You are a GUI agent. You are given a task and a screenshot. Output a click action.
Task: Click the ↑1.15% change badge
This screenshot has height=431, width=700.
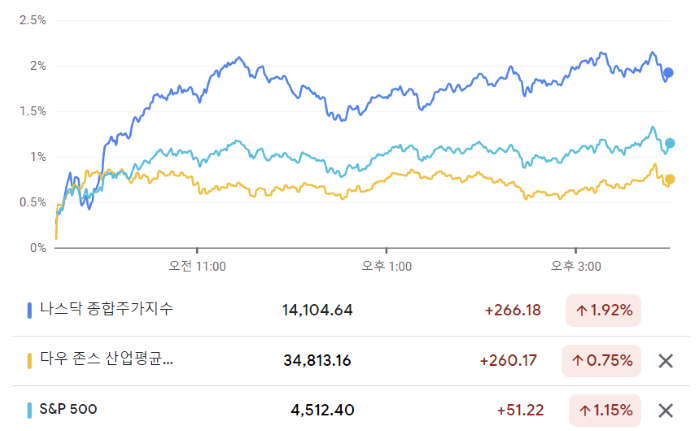point(603,410)
